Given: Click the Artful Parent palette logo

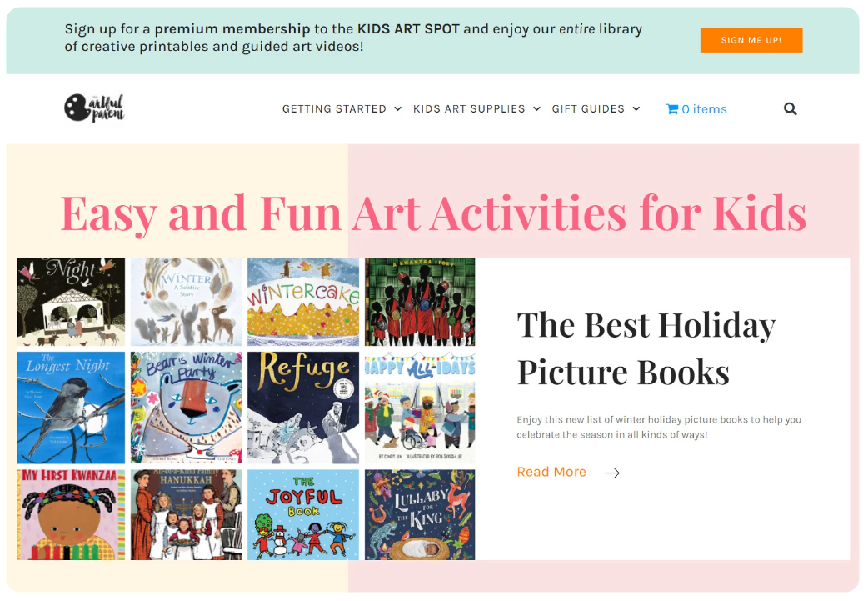Looking at the screenshot, I should tap(94, 108).
